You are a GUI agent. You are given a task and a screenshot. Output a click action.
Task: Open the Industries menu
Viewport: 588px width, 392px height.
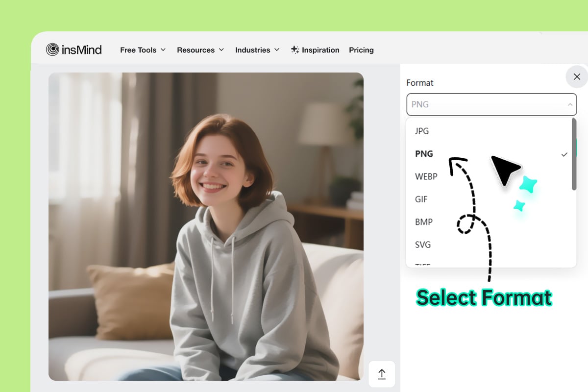pyautogui.click(x=257, y=50)
